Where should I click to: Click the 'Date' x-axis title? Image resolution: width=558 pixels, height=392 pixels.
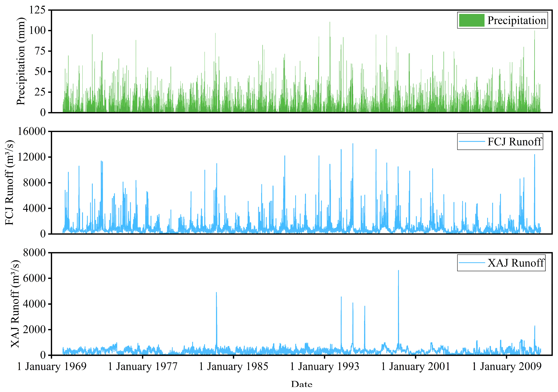[302, 384]
